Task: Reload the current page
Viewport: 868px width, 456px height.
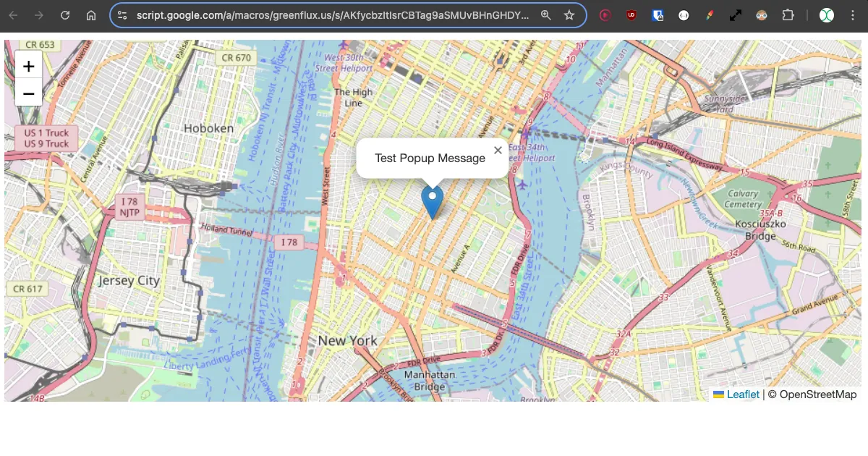Action: point(65,15)
